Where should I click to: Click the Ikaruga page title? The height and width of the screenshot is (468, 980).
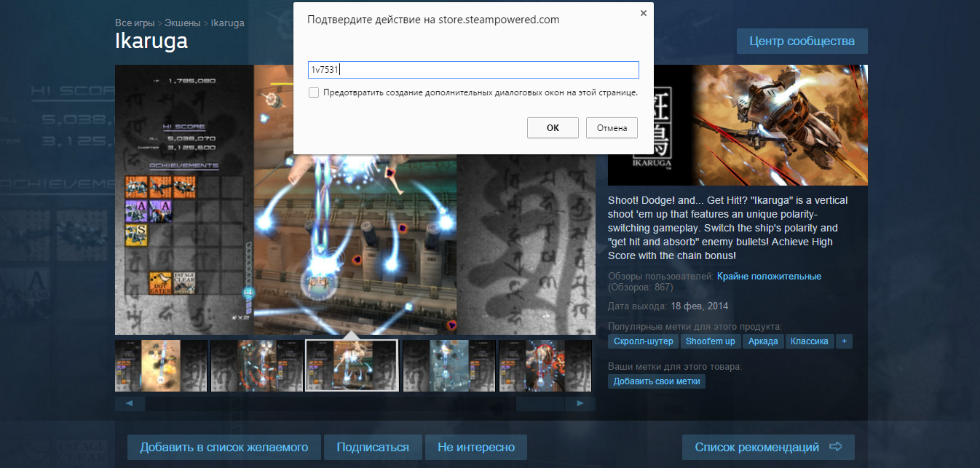pyautogui.click(x=151, y=41)
